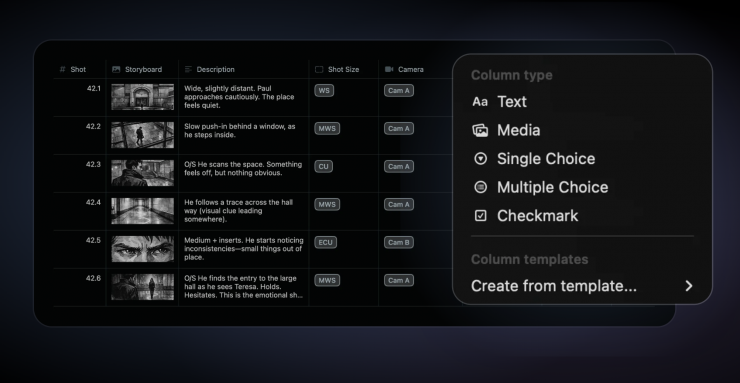Open storyboard thumbnail for shot 42.5
This screenshot has height=383, width=740.
click(143, 249)
